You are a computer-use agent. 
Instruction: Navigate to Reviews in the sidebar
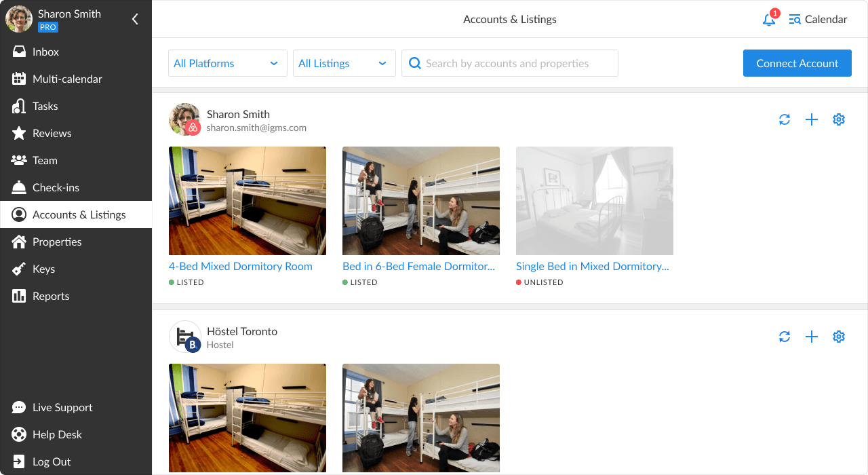pyautogui.click(x=52, y=134)
